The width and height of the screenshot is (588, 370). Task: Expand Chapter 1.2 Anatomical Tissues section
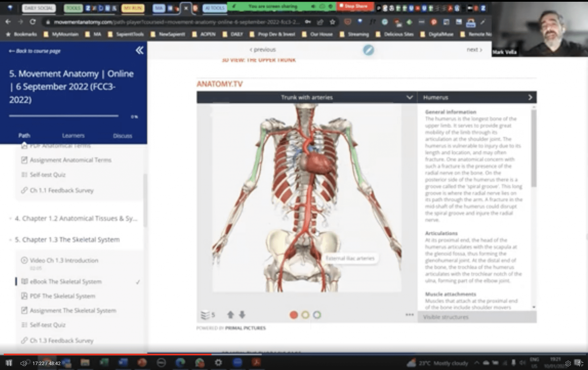coord(76,219)
